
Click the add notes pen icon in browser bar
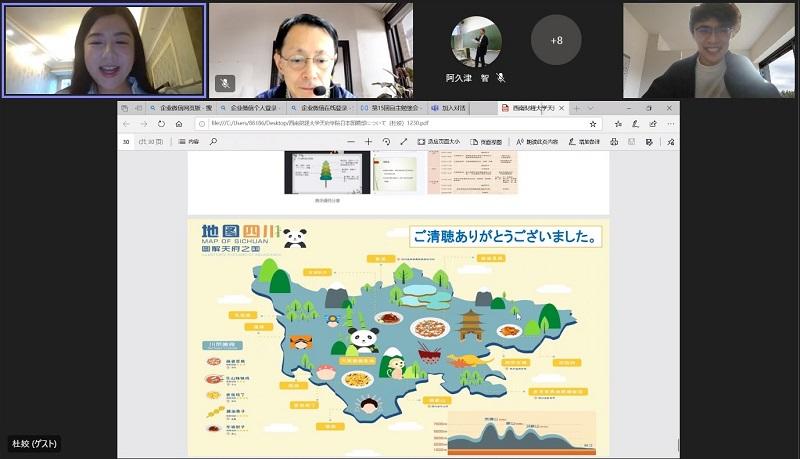(x=635, y=124)
